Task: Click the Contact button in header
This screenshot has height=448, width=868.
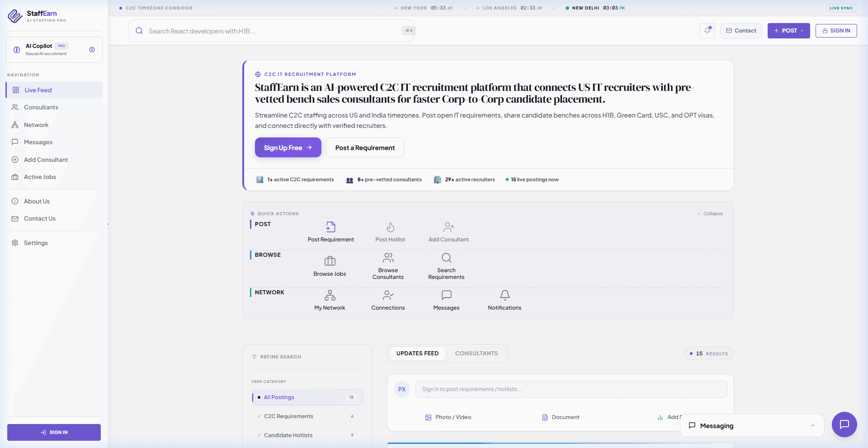Action: coord(741,31)
